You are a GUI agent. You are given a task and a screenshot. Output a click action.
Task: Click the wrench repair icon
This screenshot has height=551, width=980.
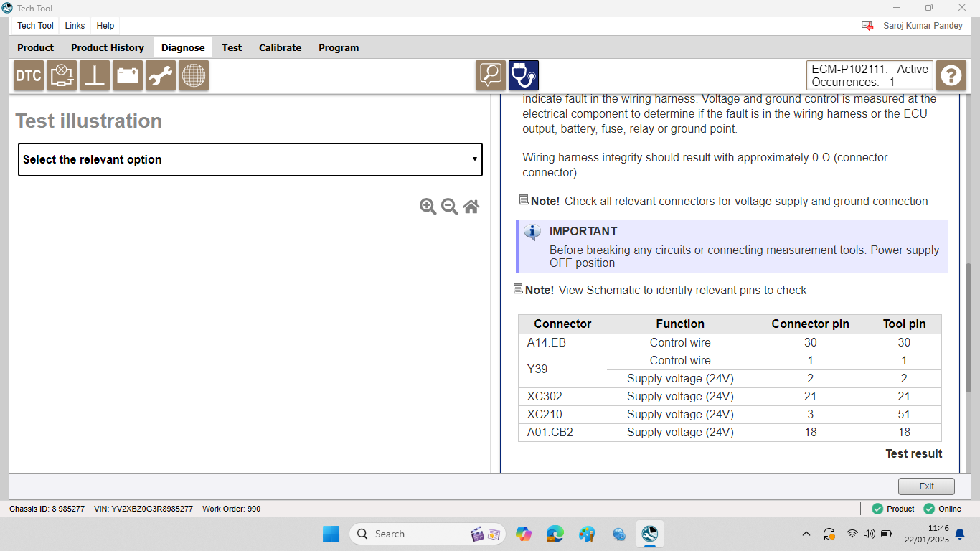click(x=161, y=75)
